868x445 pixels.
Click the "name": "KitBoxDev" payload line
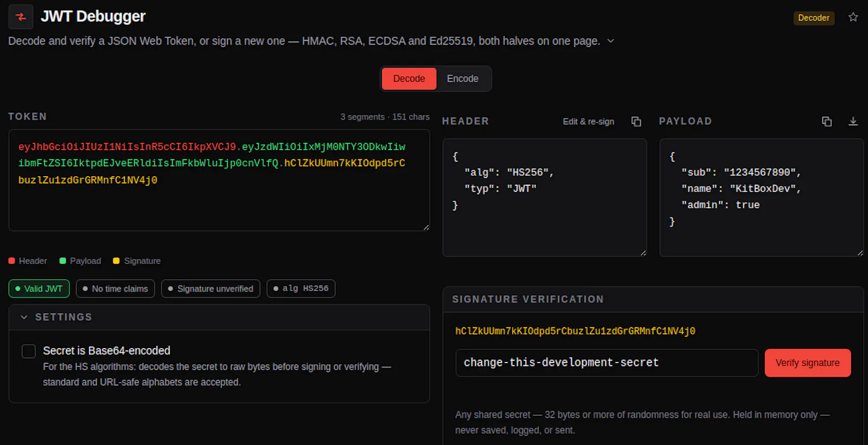click(x=741, y=189)
